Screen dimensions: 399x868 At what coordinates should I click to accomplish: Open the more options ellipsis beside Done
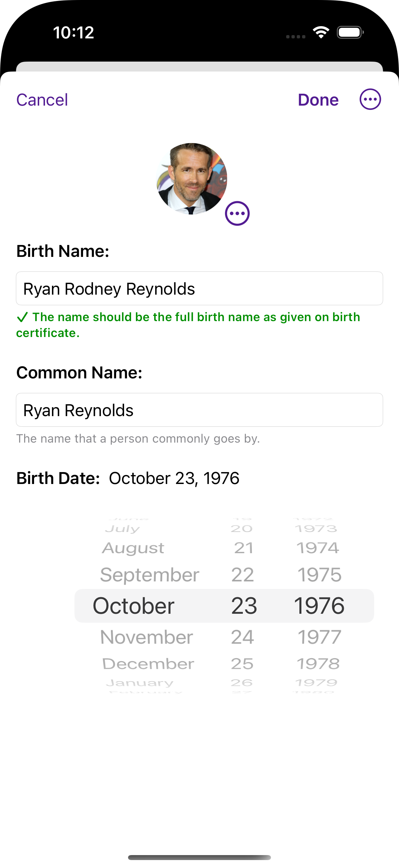(370, 99)
